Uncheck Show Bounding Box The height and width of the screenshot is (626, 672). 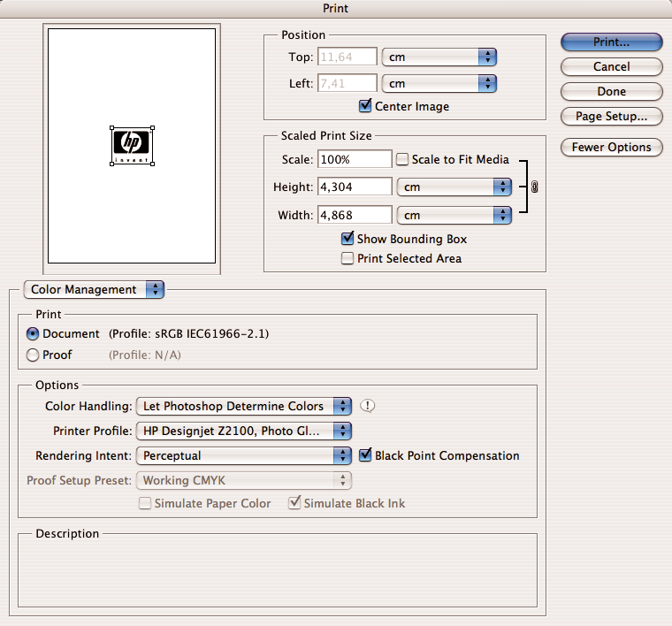coord(347,239)
